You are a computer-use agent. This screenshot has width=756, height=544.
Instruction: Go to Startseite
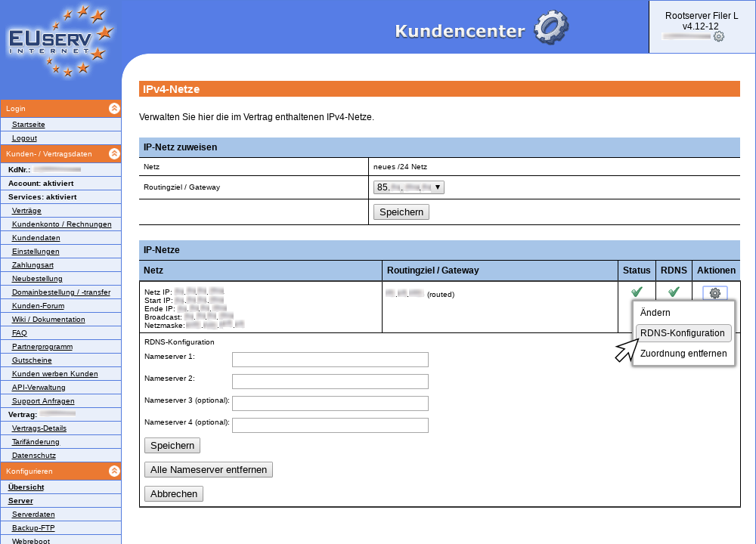click(x=29, y=125)
